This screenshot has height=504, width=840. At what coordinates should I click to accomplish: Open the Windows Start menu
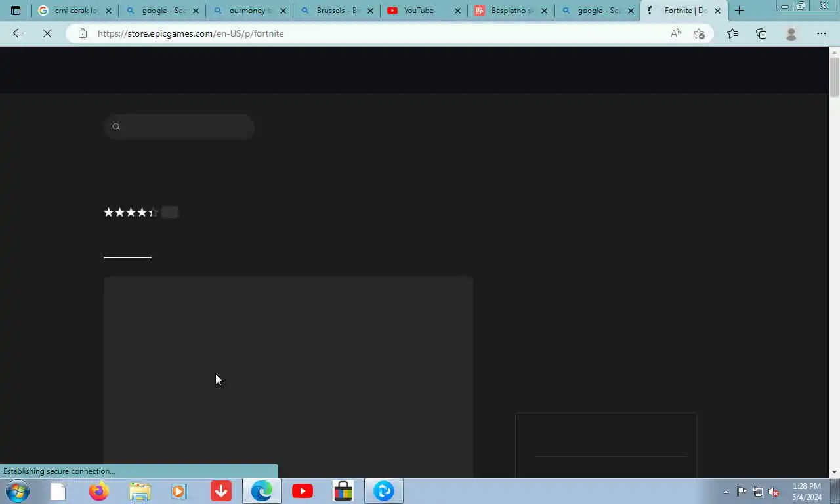(x=18, y=491)
